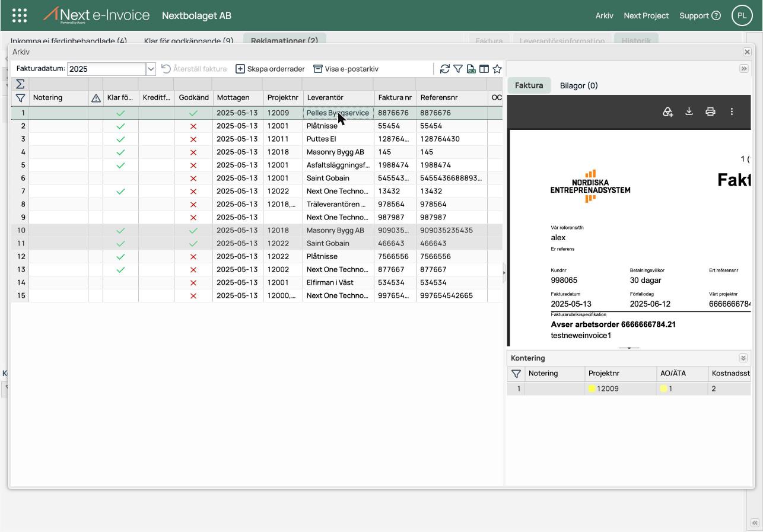Sort by the Leverantör column header
The width and height of the screenshot is (763, 532).
(338, 98)
